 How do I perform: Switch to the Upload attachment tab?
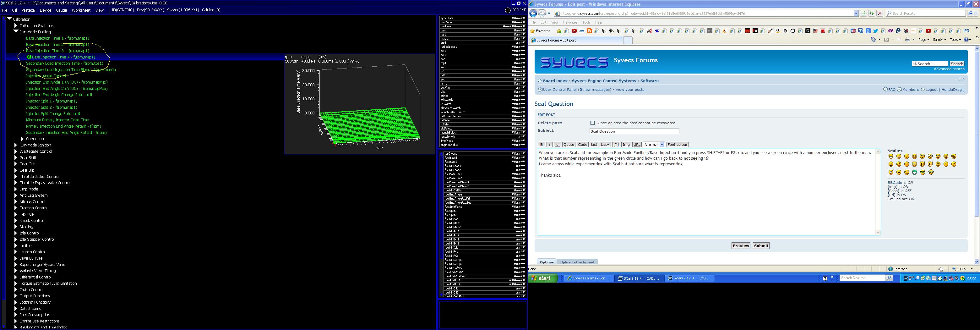coord(577,262)
